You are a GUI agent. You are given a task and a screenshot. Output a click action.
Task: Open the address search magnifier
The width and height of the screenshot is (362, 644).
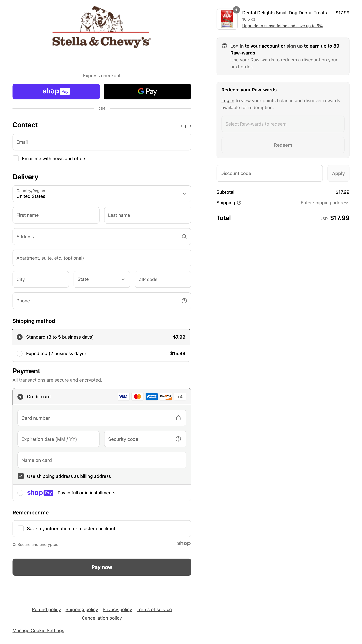pos(184,237)
